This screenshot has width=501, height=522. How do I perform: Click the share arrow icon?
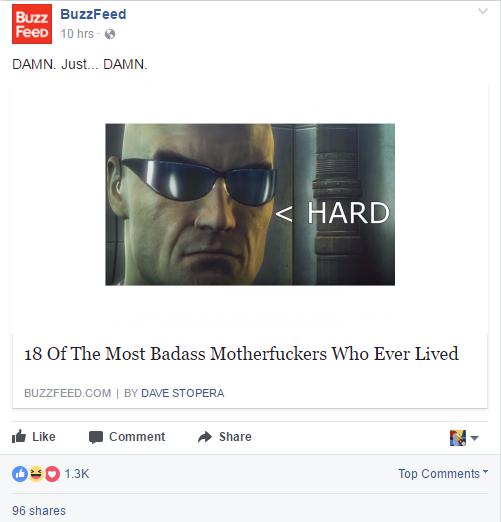[x=205, y=437]
